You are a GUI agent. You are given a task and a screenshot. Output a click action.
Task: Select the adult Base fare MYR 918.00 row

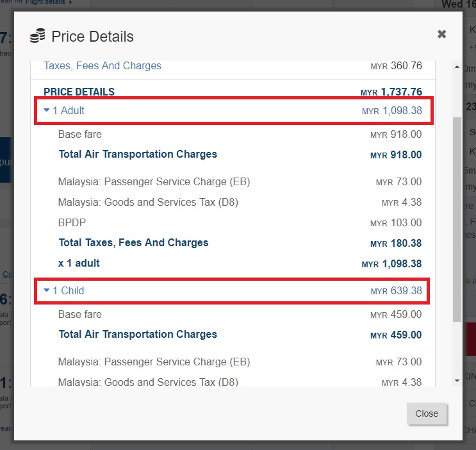tap(240, 135)
